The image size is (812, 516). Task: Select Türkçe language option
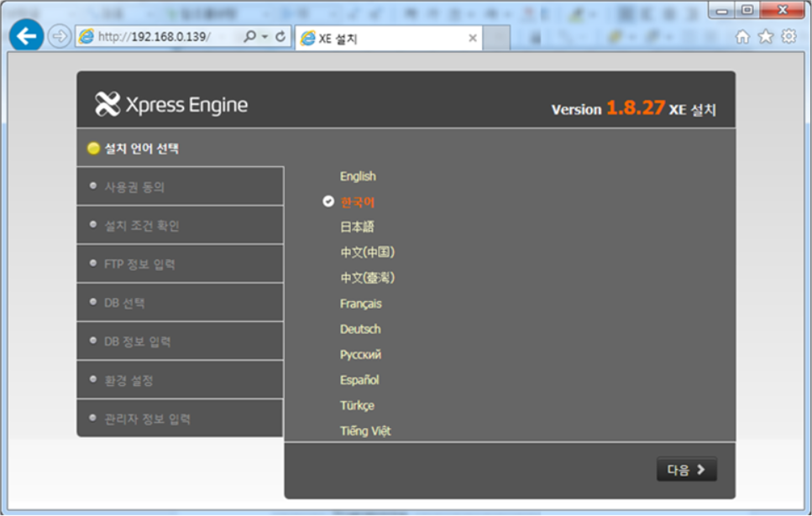357,405
